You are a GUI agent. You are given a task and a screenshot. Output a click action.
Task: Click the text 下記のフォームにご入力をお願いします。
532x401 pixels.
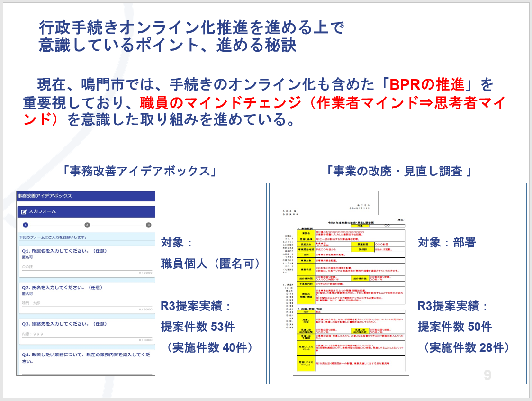(53, 237)
